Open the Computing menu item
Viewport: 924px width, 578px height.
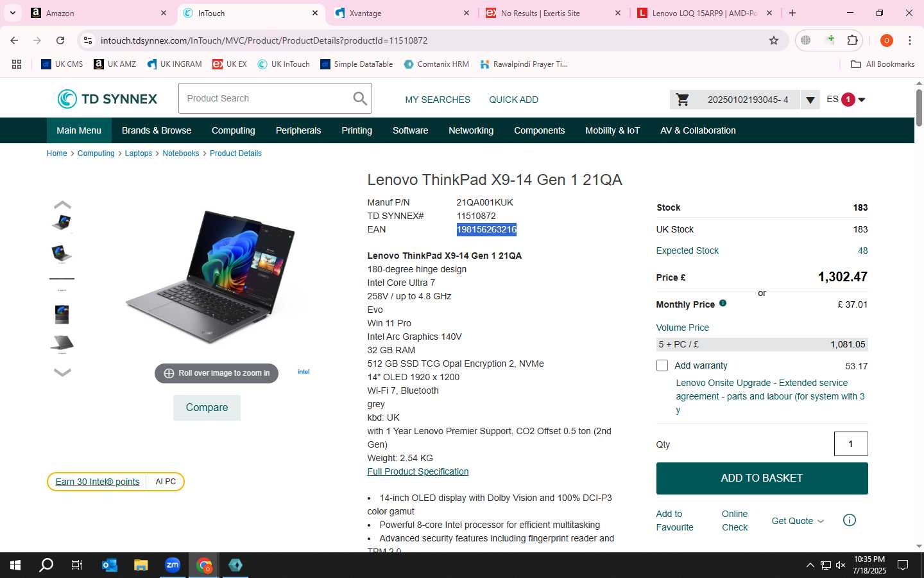[234, 130]
